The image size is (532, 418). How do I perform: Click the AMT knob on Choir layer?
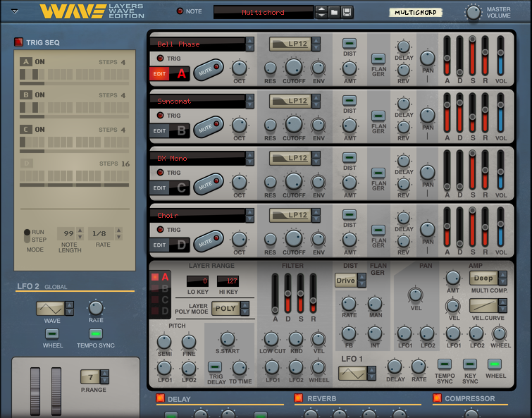tap(349, 239)
